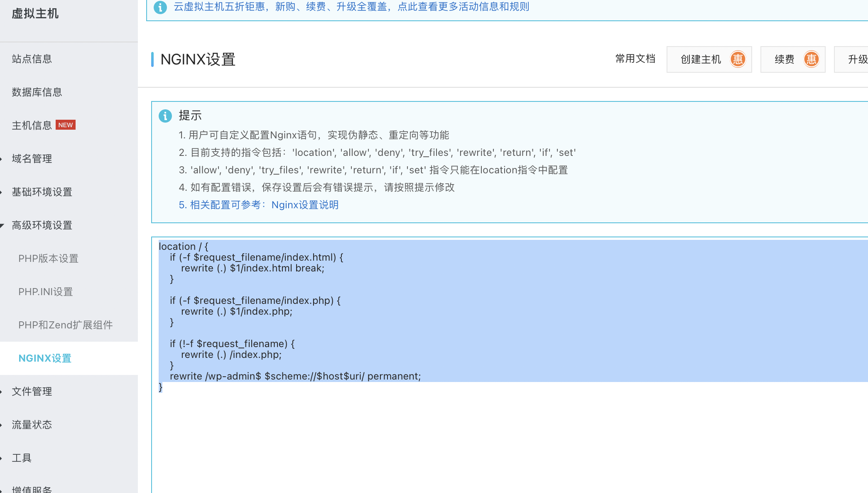Image resolution: width=868 pixels, height=493 pixels.
Task: Click the 虚拟主机 sidebar heading
Action: point(35,14)
